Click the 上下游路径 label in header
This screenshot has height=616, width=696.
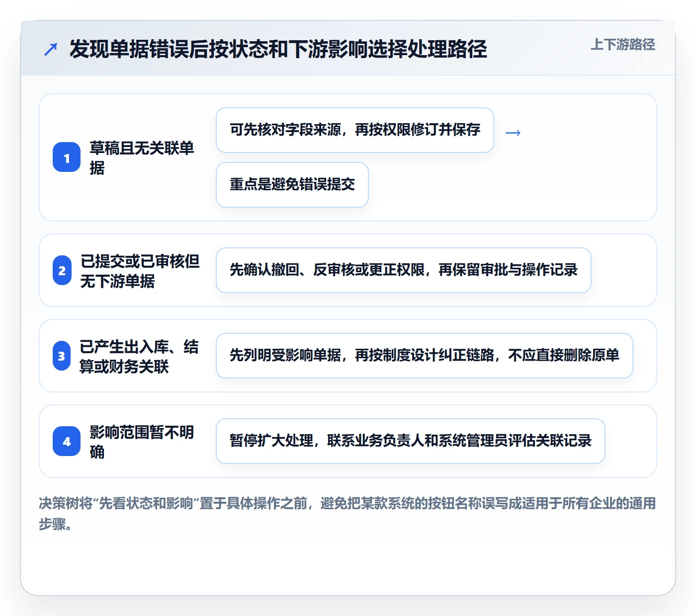tap(622, 45)
